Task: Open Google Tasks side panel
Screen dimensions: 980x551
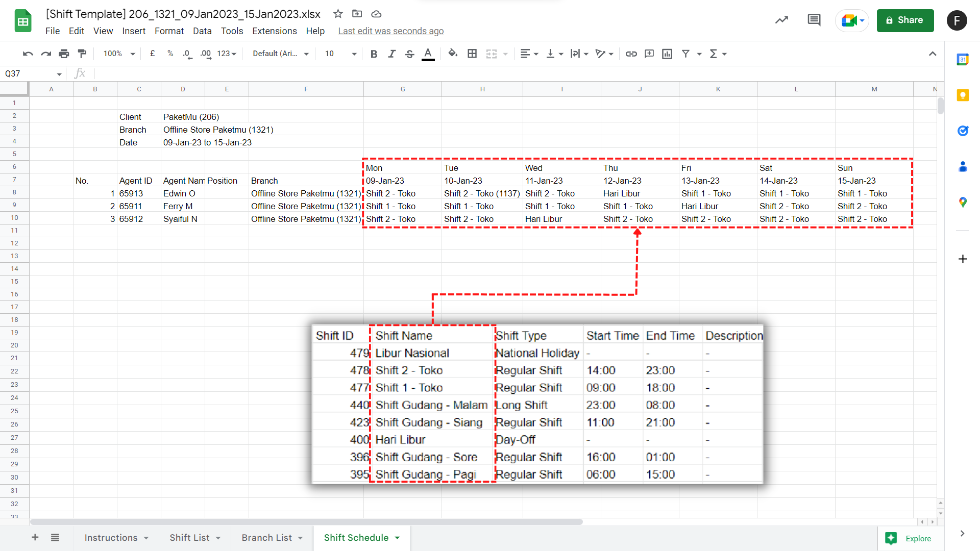Action: pos(963,131)
